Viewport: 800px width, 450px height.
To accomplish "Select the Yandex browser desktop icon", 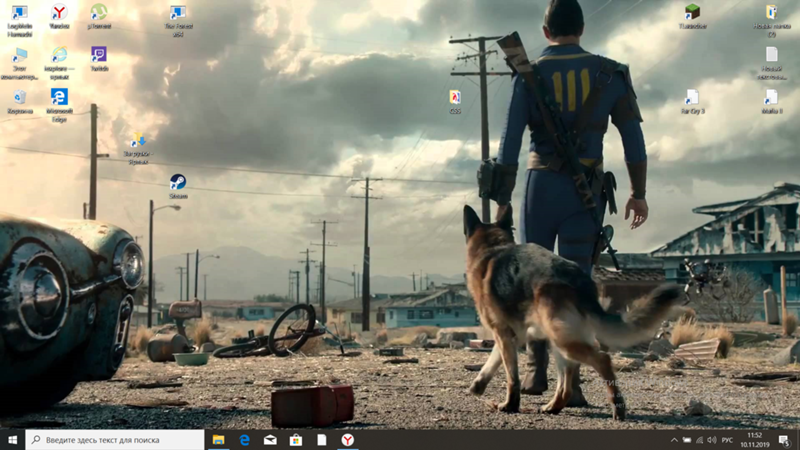I will coord(59,16).
